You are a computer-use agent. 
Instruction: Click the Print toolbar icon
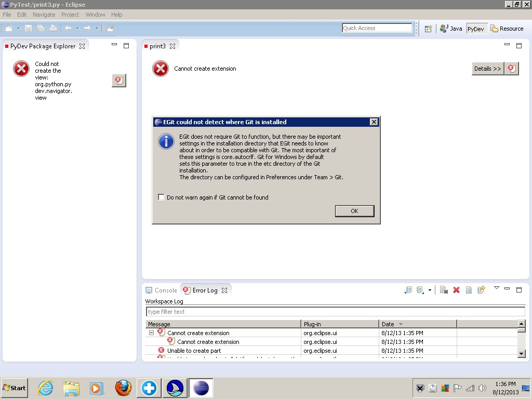[53, 29]
